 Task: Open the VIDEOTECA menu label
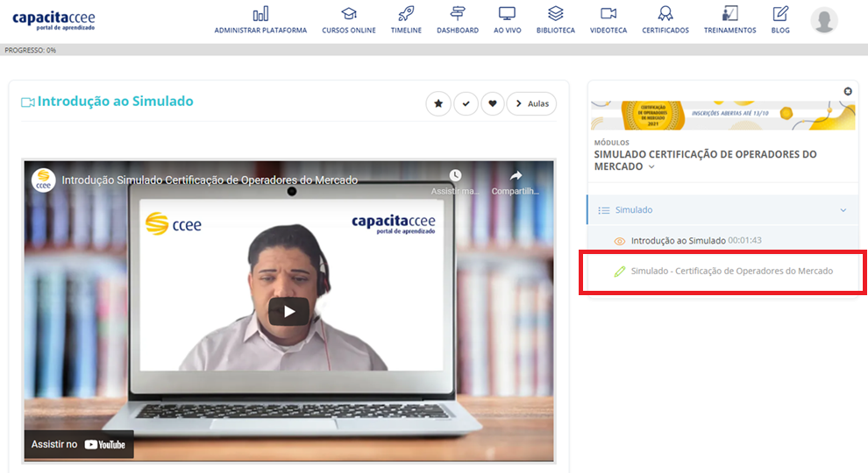[x=608, y=31]
